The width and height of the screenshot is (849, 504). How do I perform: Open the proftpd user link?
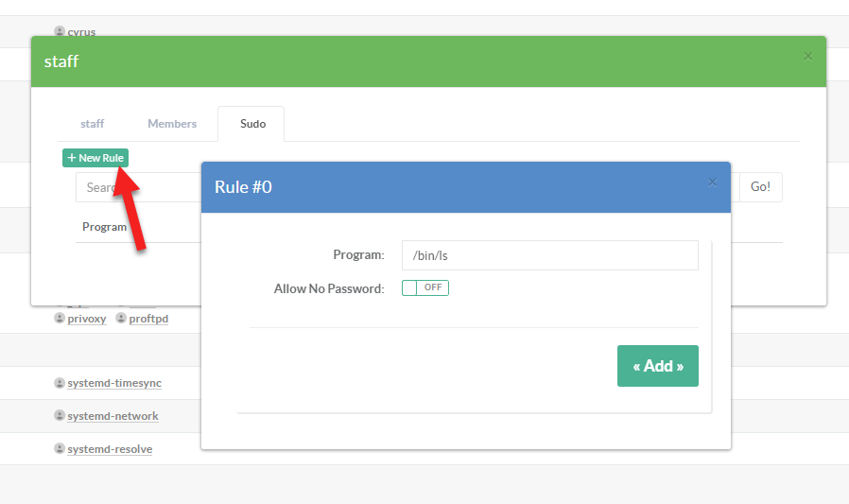tap(148, 319)
